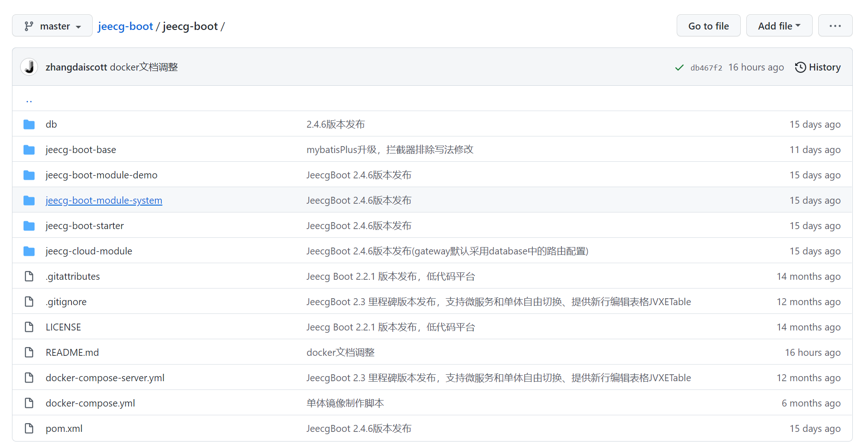Click the History clock icon
The height and width of the screenshot is (448, 868).
pyautogui.click(x=800, y=67)
